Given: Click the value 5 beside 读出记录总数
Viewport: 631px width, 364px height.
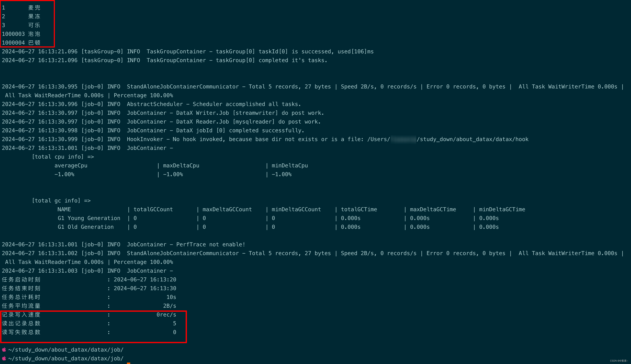Looking at the screenshot, I should coord(175,323).
